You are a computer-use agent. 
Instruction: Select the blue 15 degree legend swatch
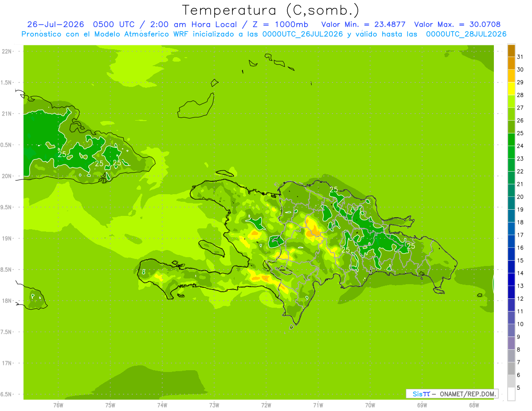511,254
